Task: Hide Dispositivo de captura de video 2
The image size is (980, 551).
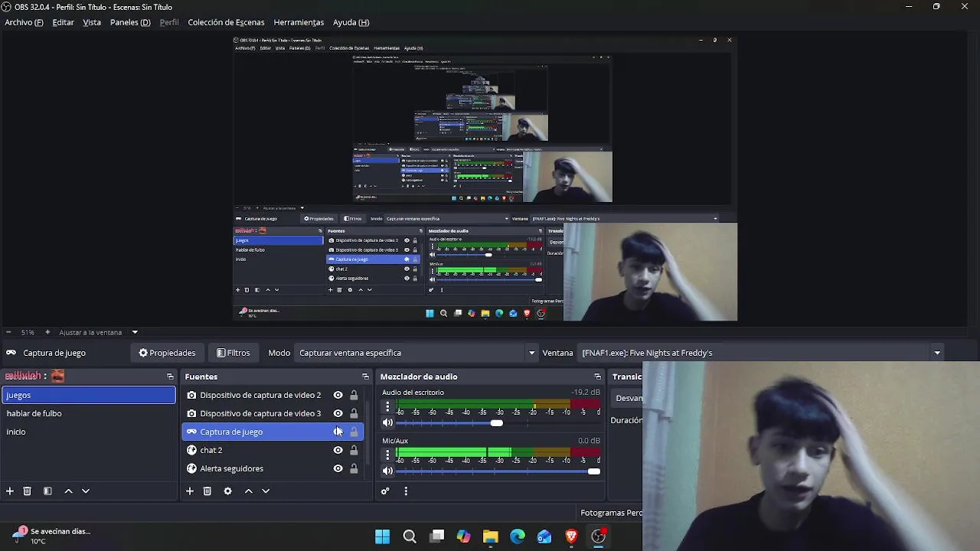Action: (x=338, y=395)
